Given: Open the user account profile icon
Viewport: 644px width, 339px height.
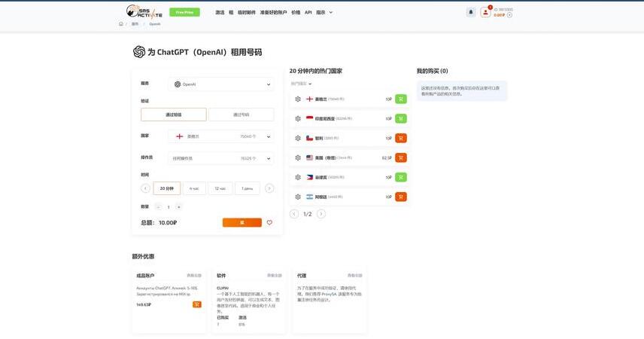Looking at the screenshot, I should (x=485, y=12).
